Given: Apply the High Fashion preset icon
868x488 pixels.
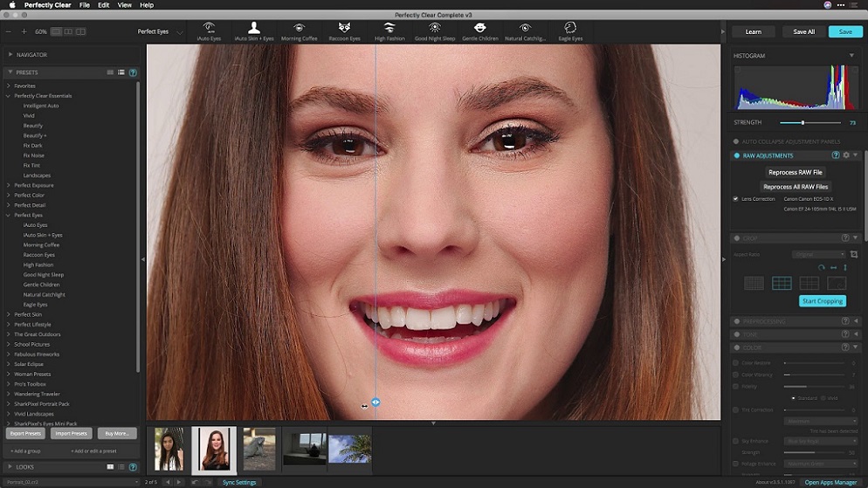Looking at the screenshot, I should tap(389, 27).
